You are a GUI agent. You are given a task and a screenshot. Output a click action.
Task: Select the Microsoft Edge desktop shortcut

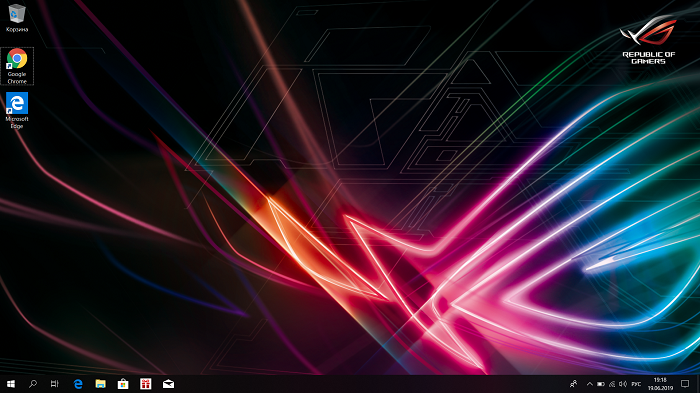pyautogui.click(x=17, y=110)
